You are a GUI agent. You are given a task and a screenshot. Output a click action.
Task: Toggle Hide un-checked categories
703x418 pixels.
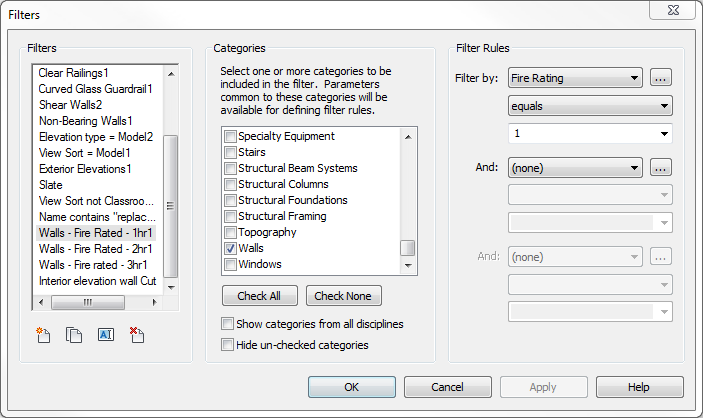coord(228,345)
